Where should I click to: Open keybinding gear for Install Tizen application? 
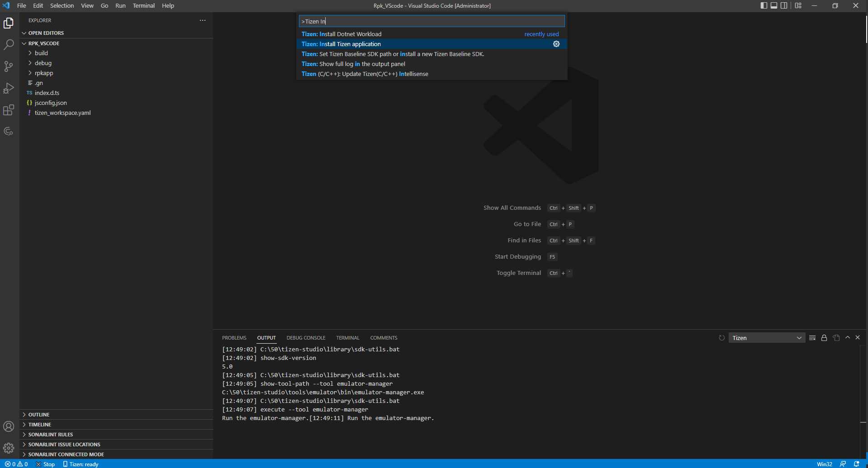pos(556,44)
